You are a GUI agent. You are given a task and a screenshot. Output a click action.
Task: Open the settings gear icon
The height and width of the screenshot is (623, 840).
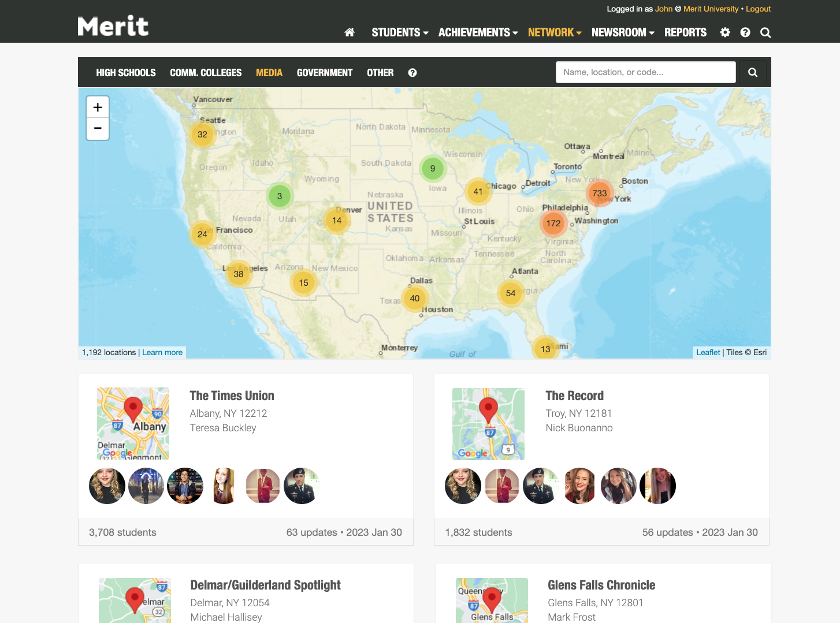click(x=725, y=32)
